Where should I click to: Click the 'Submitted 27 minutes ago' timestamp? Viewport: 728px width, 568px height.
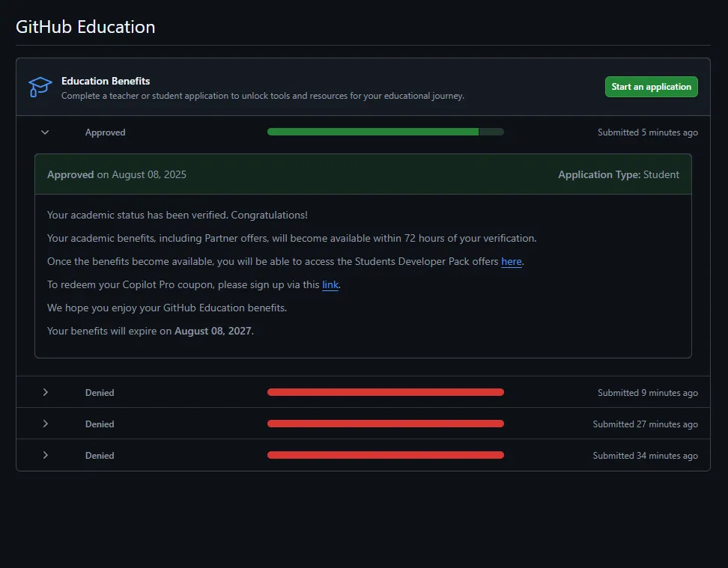pos(645,424)
